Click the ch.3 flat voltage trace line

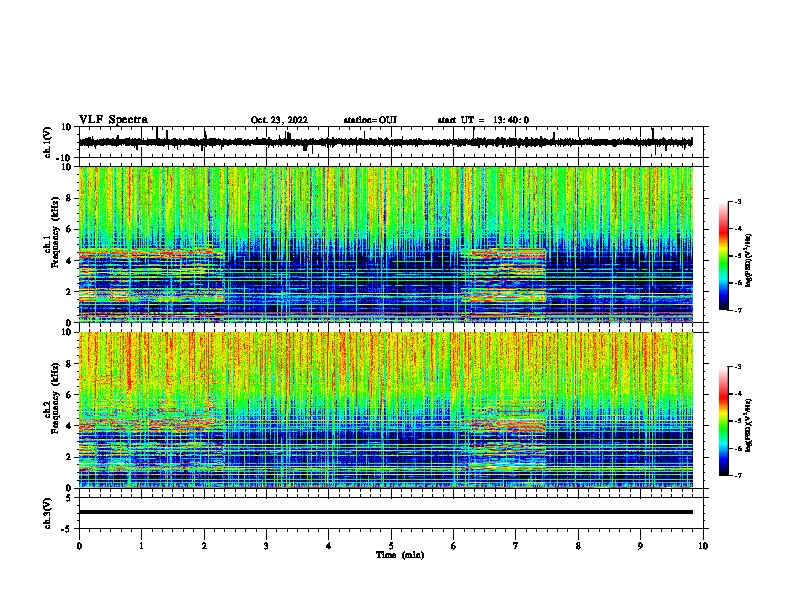pyautogui.click(x=385, y=512)
